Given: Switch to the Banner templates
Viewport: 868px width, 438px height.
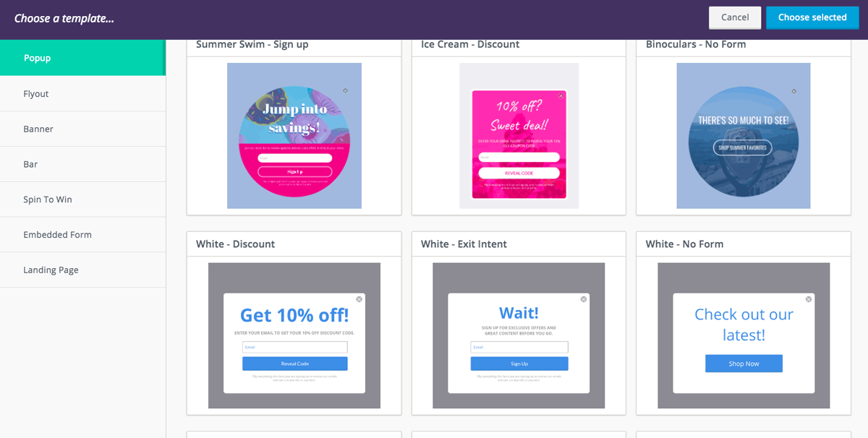Looking at the screenshot, I should (82, 129).
